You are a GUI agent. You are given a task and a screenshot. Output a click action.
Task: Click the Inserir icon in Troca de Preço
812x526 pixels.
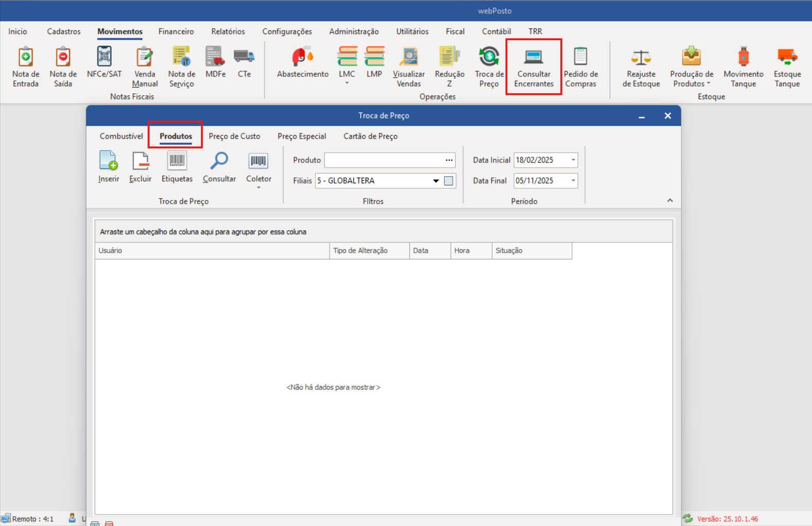pos(108,161)
